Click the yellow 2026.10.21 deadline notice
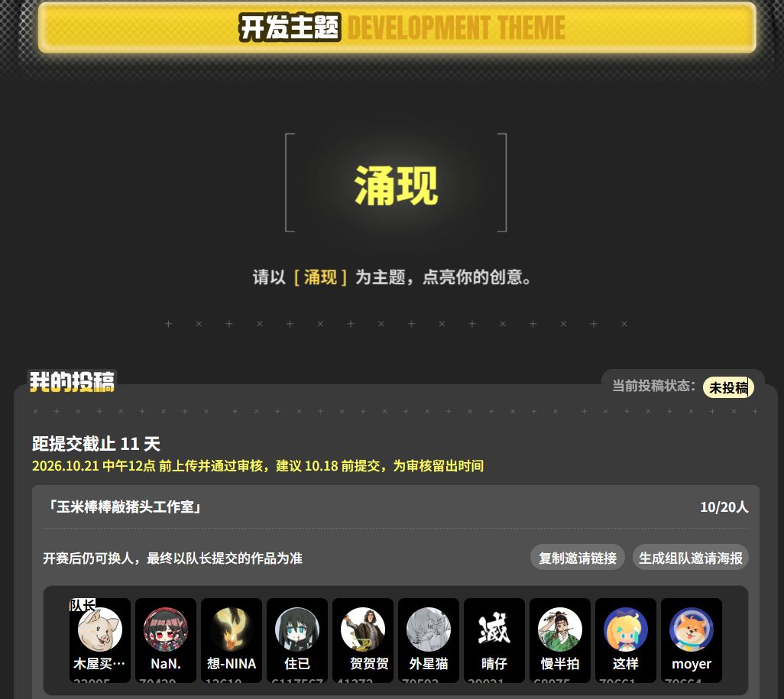The image size is (784, 699). click(258, 466)
